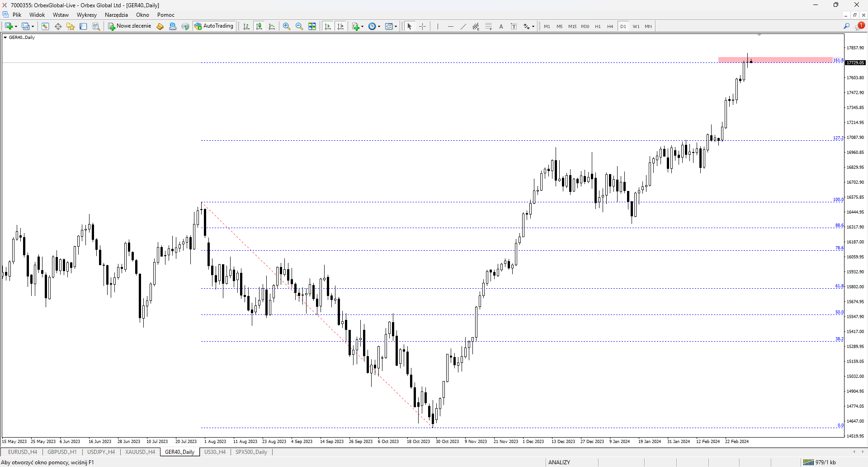
Task: Switch to the XAUUSD.,H4 chart tab
Action: pyautogui.click(x=140, y=452)
